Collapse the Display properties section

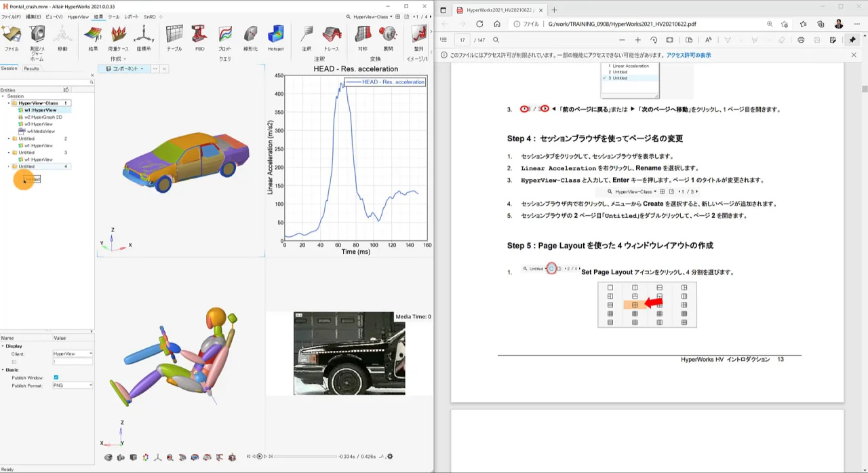point(3,346)
